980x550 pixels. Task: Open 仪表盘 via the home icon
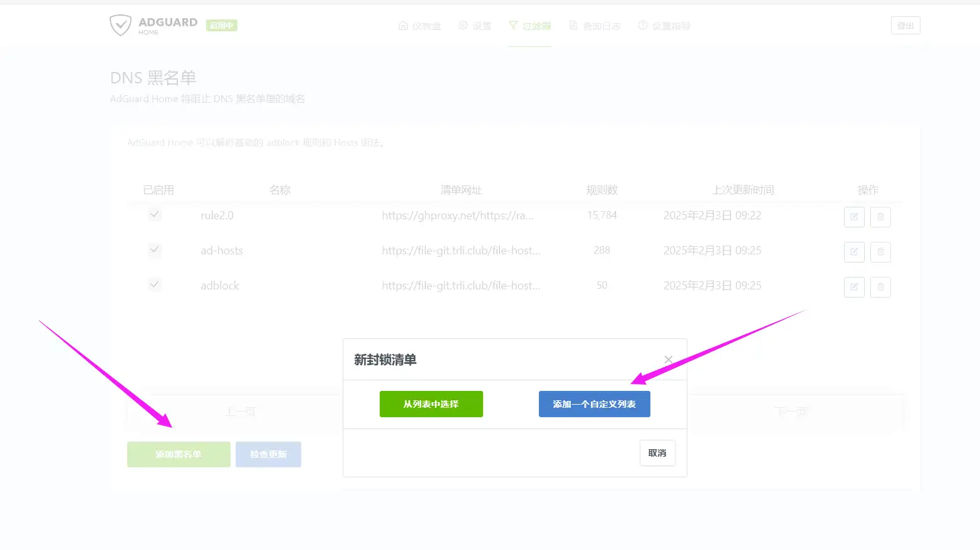click(x=403, y=26)
